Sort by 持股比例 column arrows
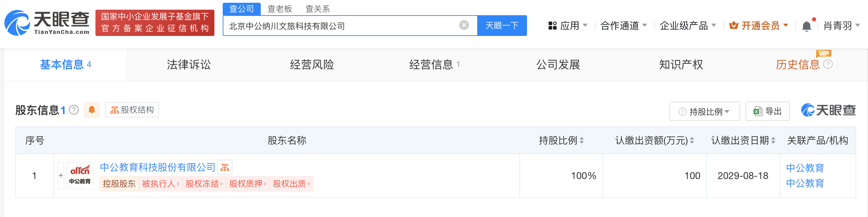The height and width of the screenshot is (217, 868). point(582,140)
